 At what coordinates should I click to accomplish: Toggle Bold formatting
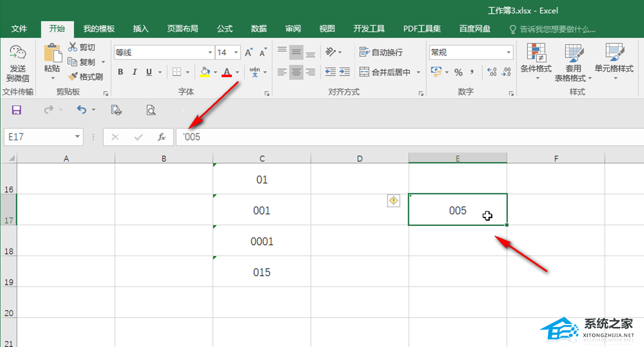point(120,72)
